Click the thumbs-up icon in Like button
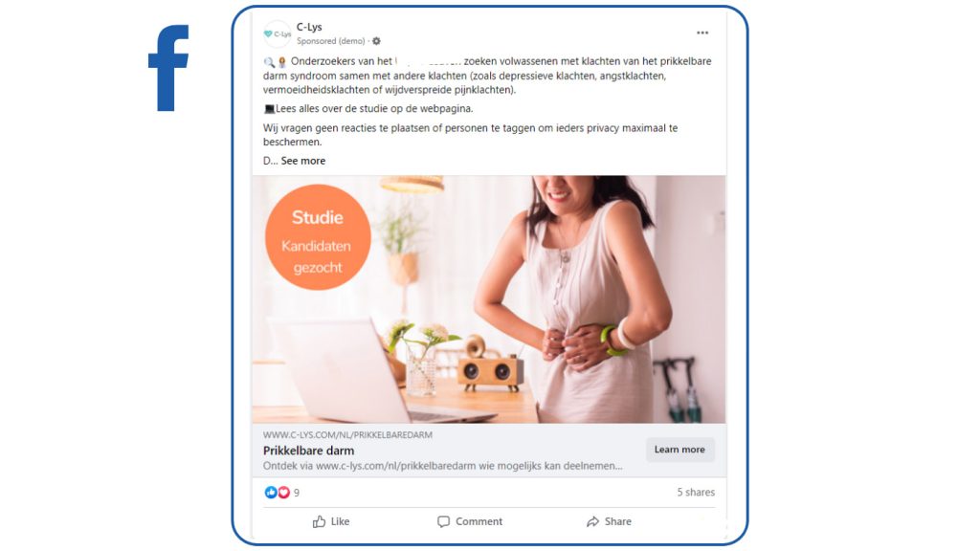 [x=320, y=521]
